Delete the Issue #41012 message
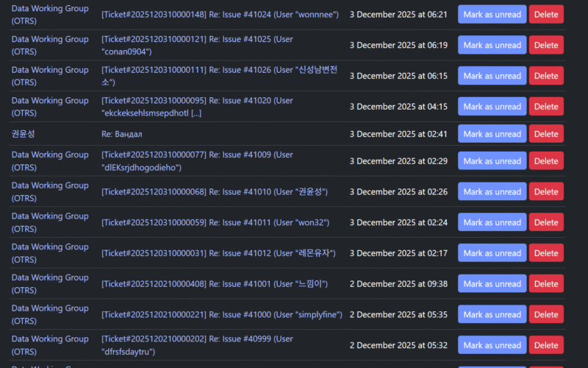The height and width of the screenshot is (368, 588). click(546, 253)
